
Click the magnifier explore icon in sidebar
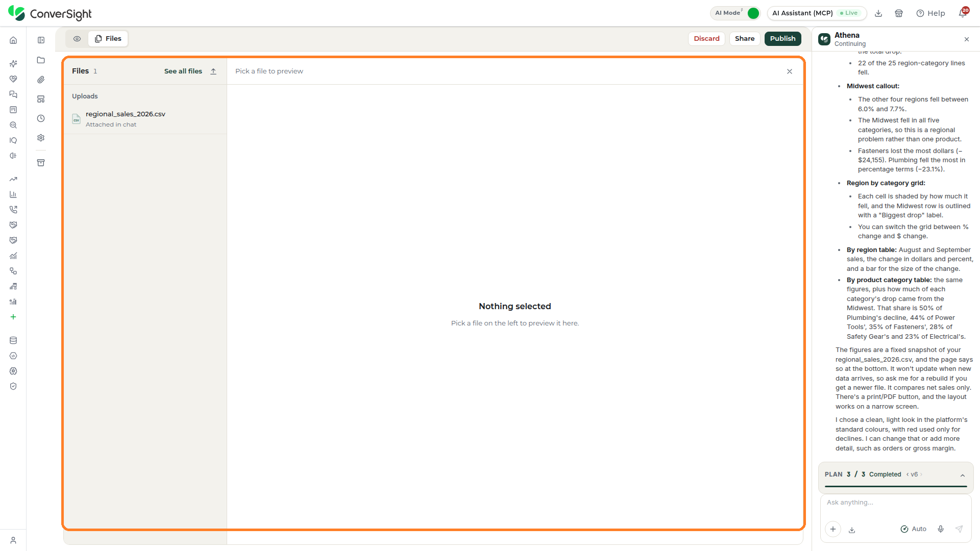point(13,125)
